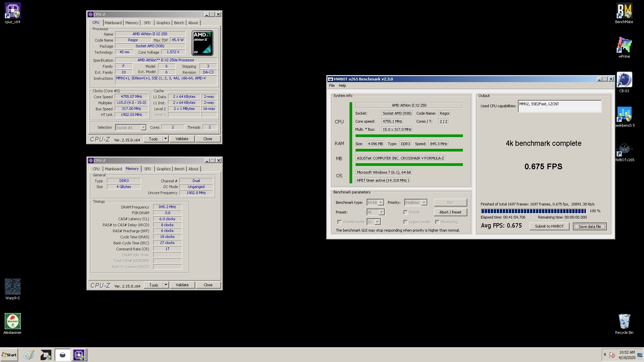Switch to CPU-Z taskbar button
Viewport: 644px width, 362px height.
coord(79,355)
